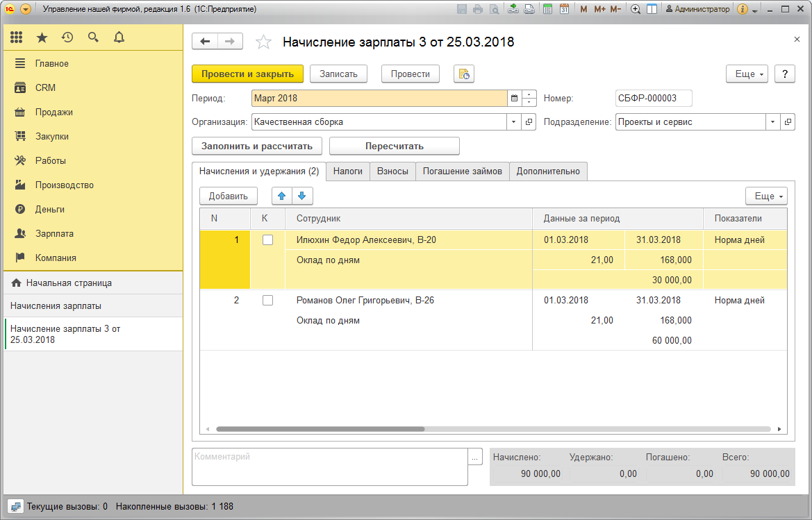
Task: Open the document movements report icon
Action: tap(464, 74)
